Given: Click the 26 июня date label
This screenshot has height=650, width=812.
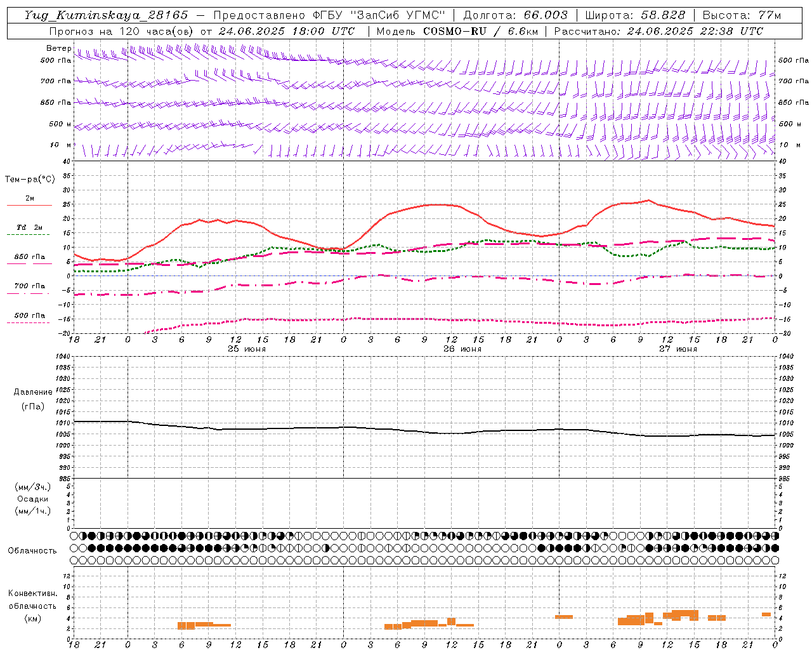Looking at the screenshot, I should click(462, 349).
